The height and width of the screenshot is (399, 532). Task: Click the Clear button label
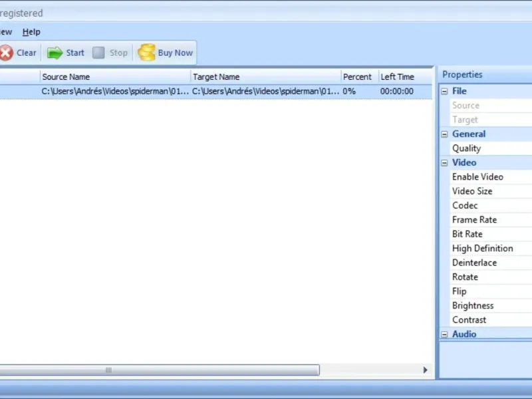click(27, 53)
